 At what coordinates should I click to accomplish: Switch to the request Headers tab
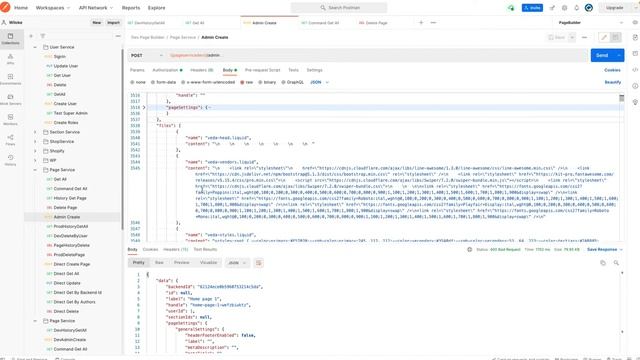[x=202, y=70]
